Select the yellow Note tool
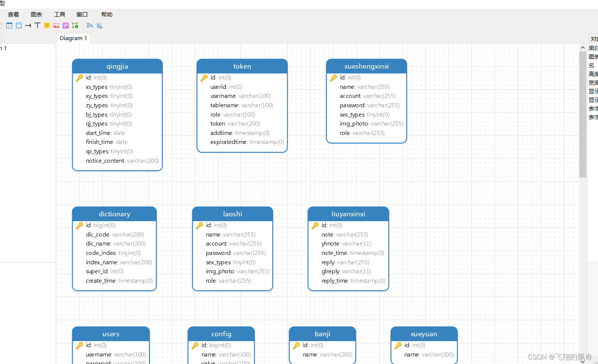The image size is (598, 364). click(47, 25)
